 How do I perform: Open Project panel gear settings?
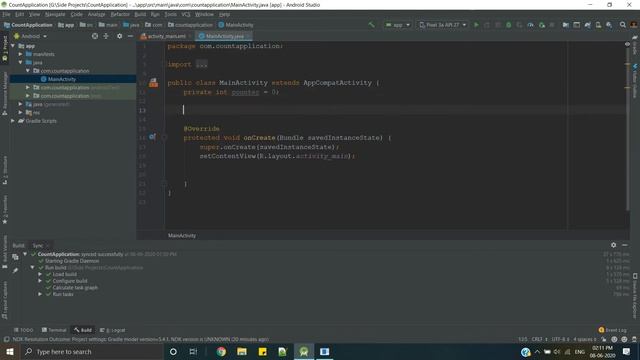coord(119,36)
